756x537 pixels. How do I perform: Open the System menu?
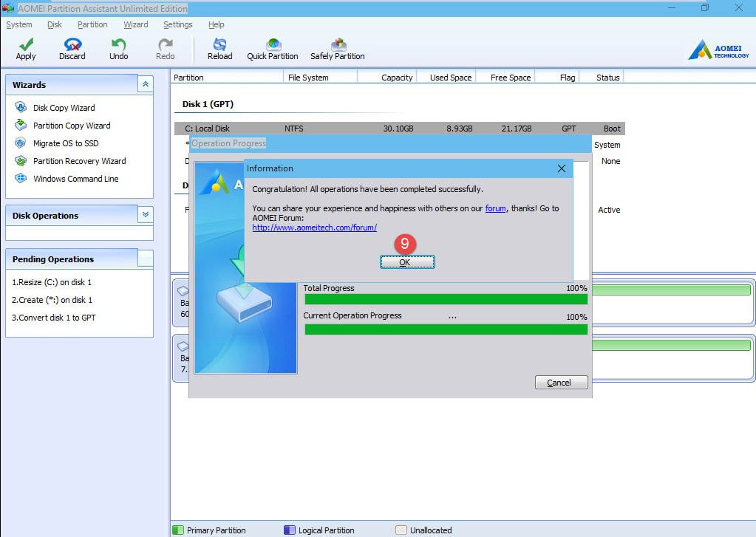(x=19, y=24)
